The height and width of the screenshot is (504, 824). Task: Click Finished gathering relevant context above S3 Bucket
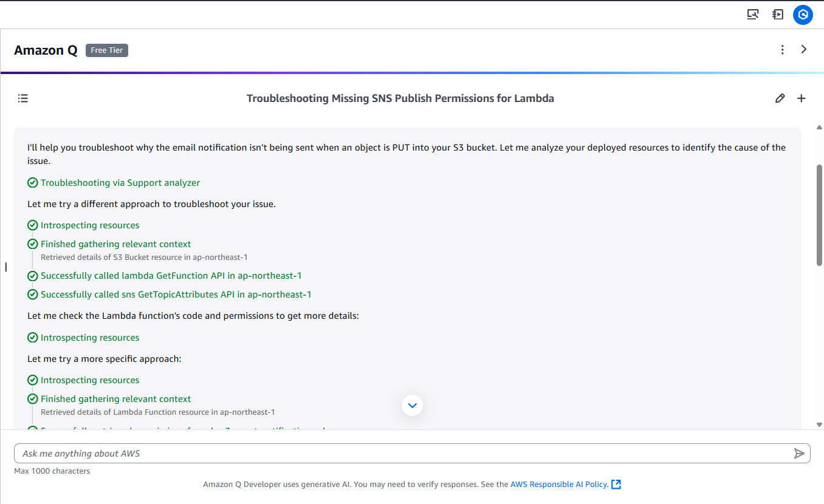(116, 244)
